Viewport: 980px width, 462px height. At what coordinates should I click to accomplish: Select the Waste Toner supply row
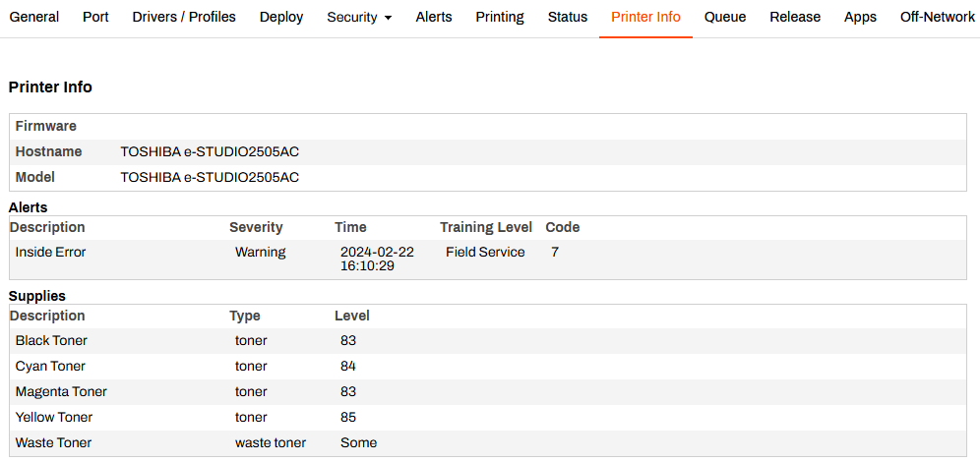(488, 443)
